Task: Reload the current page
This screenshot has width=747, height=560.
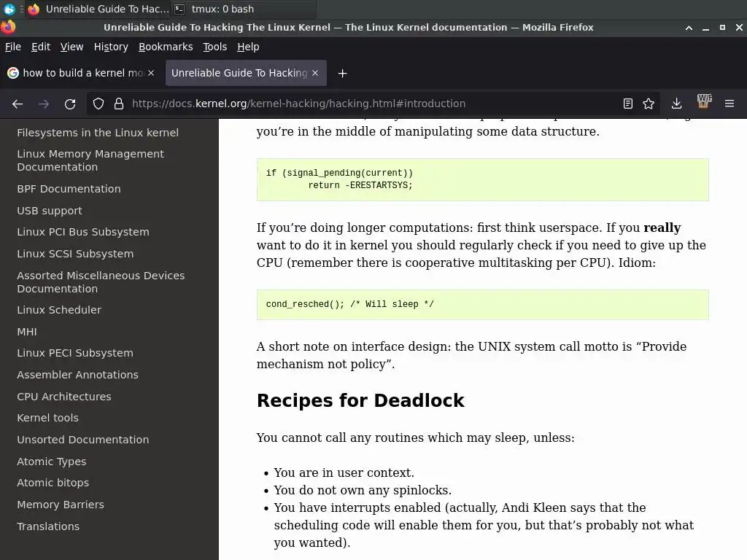Action: pyautogui.click(x=70, y=104)
